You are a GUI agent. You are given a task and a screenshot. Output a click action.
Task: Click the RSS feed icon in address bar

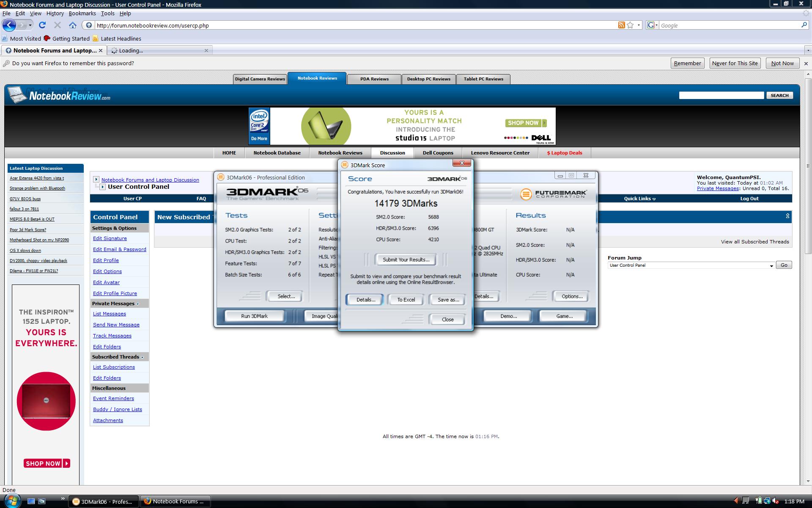(621, 25)
